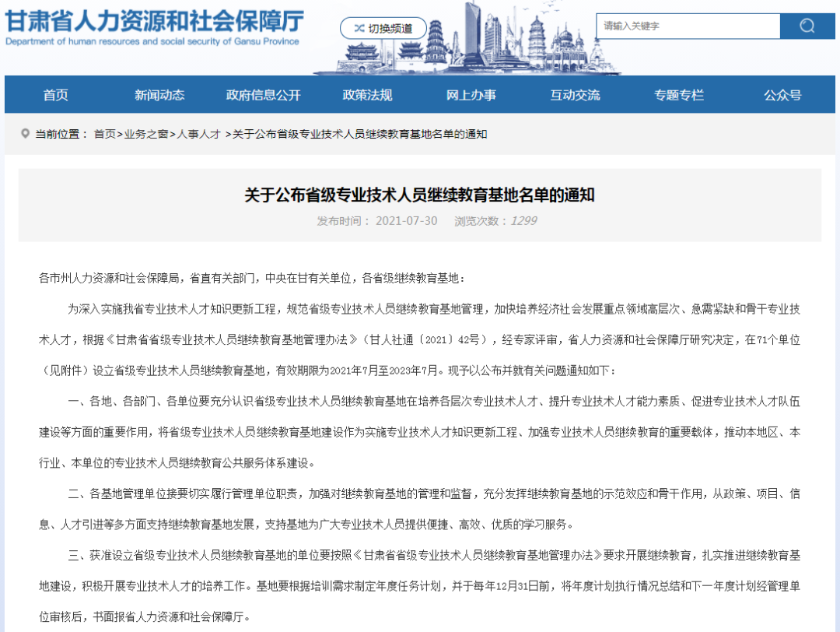Click 公众号 in the navigation bar

click(x=782, y=95)
